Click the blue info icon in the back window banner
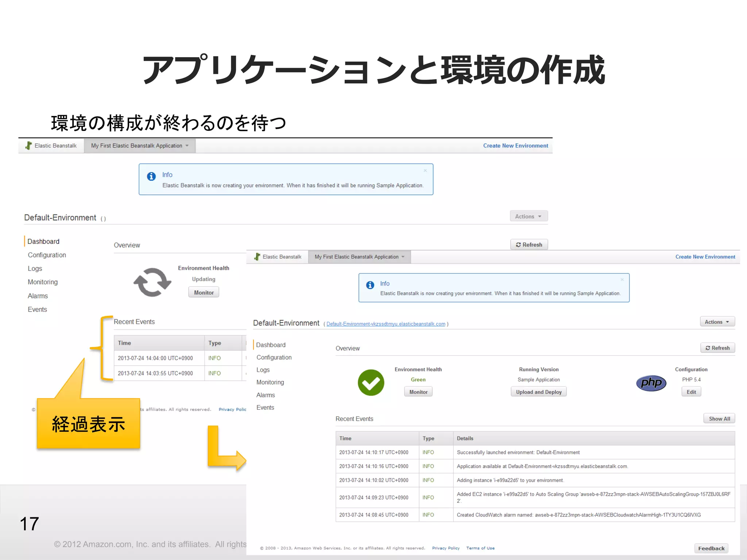This screenshot has height=560, width=747. (151, 176)
